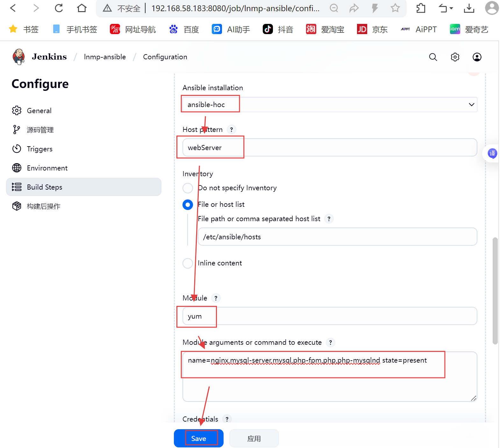This screenshot has height=448, width=500.
Task: Select Do not specify Inventory radio
Action: tap(188, 188)
